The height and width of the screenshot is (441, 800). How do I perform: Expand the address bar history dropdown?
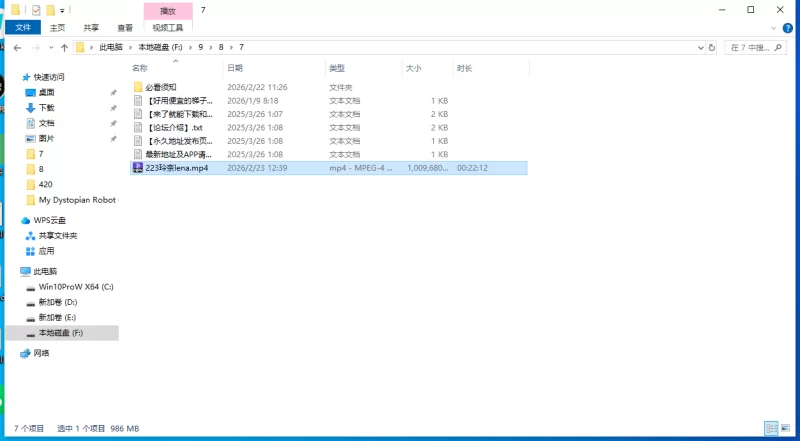point(701,47)
